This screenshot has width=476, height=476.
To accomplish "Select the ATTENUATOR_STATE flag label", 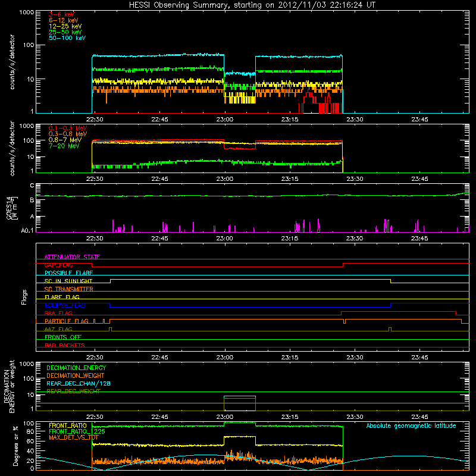I will point(72,257).
